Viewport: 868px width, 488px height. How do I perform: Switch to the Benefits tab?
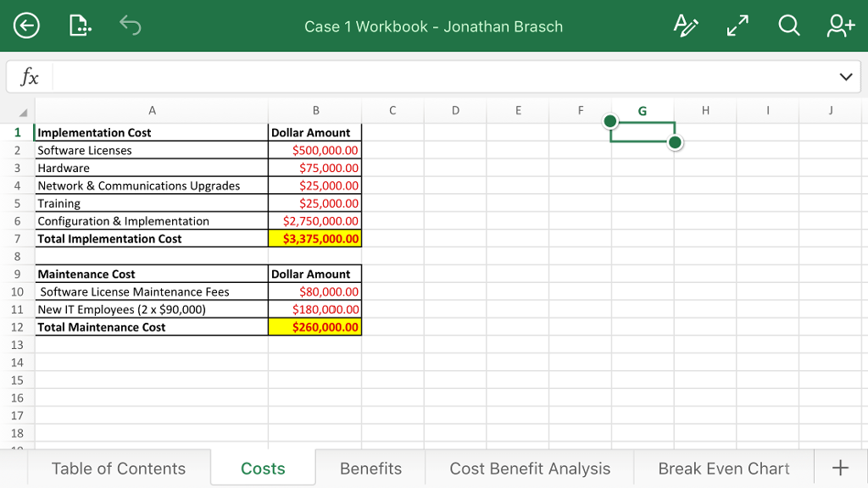(370, 468)
